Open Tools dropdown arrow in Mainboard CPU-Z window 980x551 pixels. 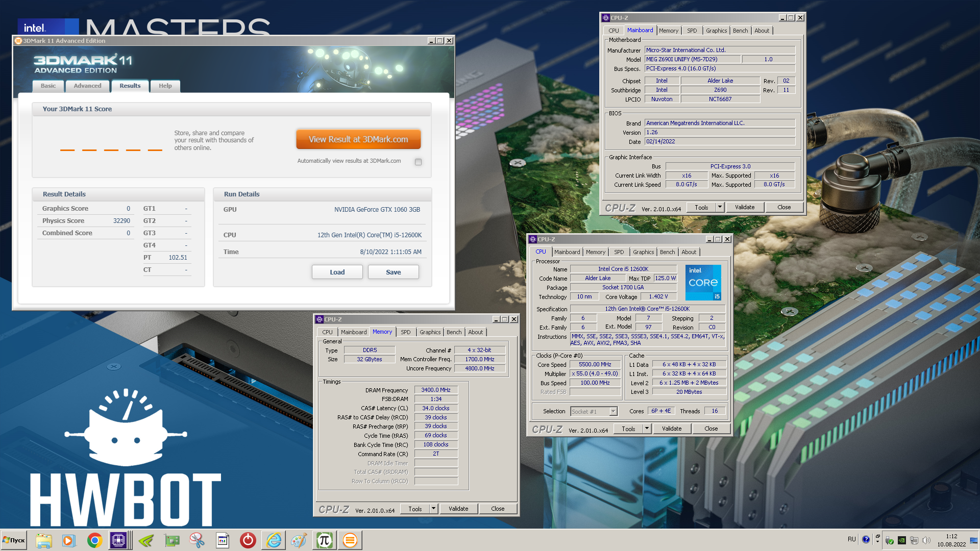coord(720,207)
